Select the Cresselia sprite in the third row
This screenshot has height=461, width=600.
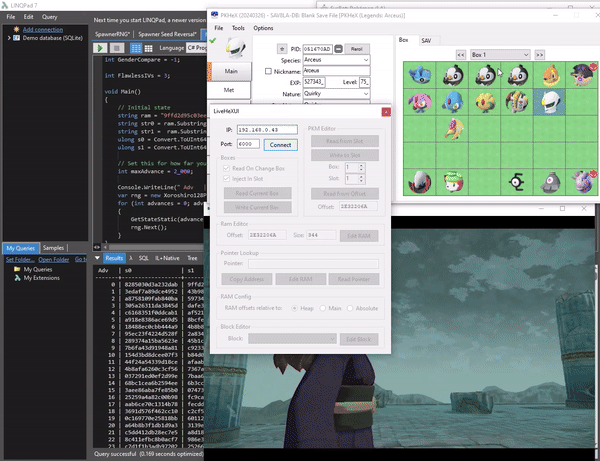pyautogui.click(x=454, y=129)
